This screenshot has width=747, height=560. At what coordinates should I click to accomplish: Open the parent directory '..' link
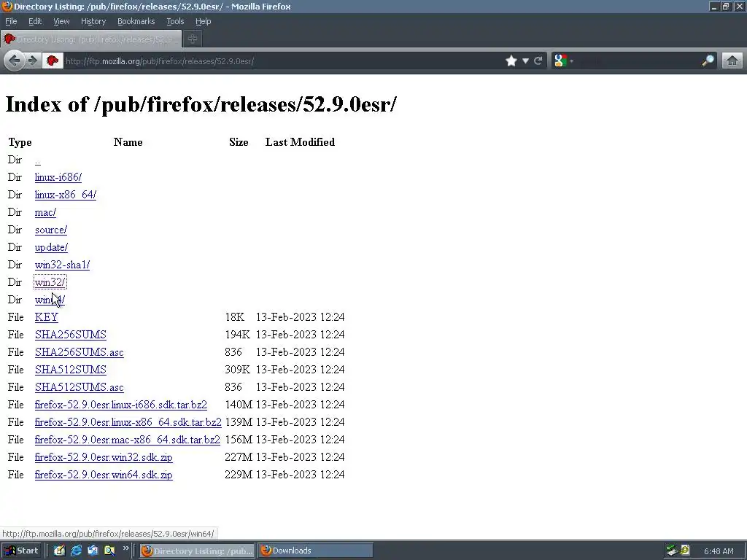pyautogui.click(x=38, y=160)
